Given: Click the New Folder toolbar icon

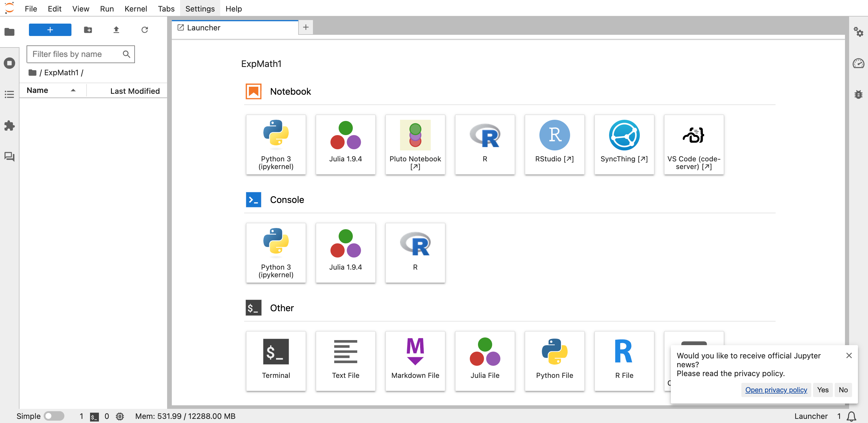Looking at the screenshot, I should tap(88, 30).
